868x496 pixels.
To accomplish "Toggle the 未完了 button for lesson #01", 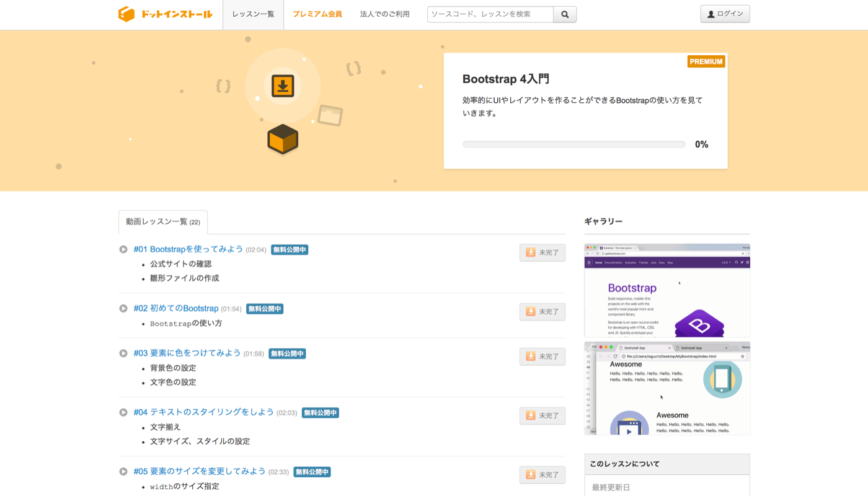I will [542, 252].
